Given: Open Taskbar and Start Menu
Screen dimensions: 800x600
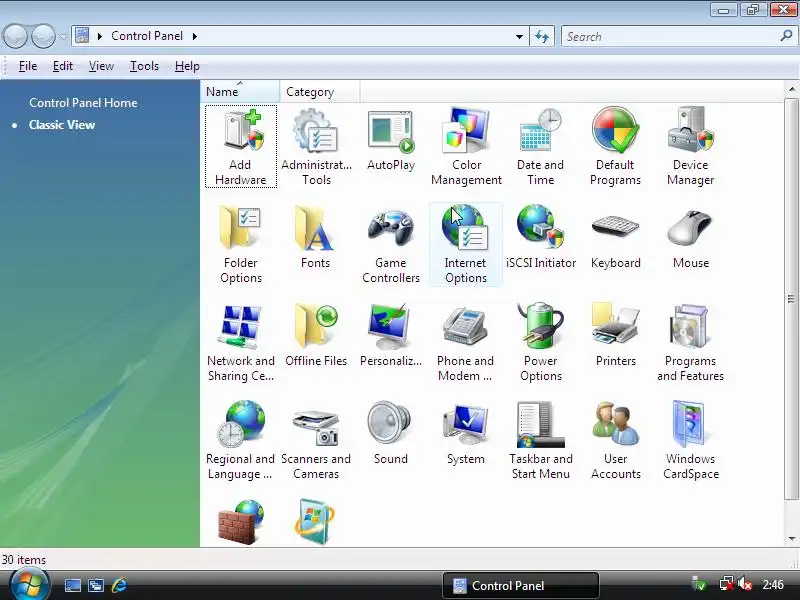Looking at the screenshot, I should click(x=540, y=440).
